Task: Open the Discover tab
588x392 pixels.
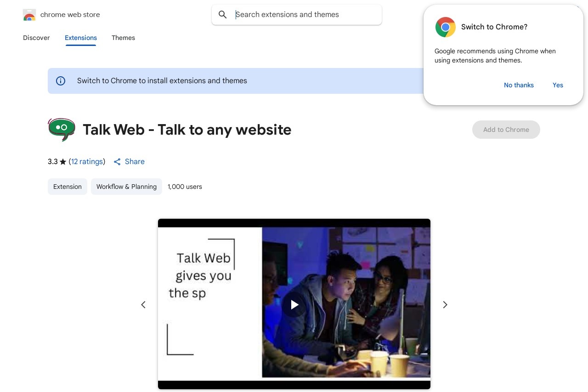Action: click(x=36, y=38)
